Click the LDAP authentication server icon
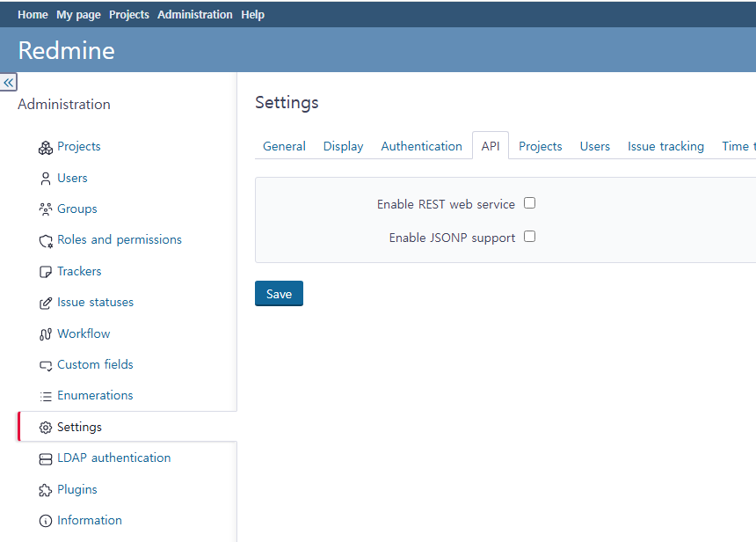The image size is (756, 542). [x=46, y=458]
